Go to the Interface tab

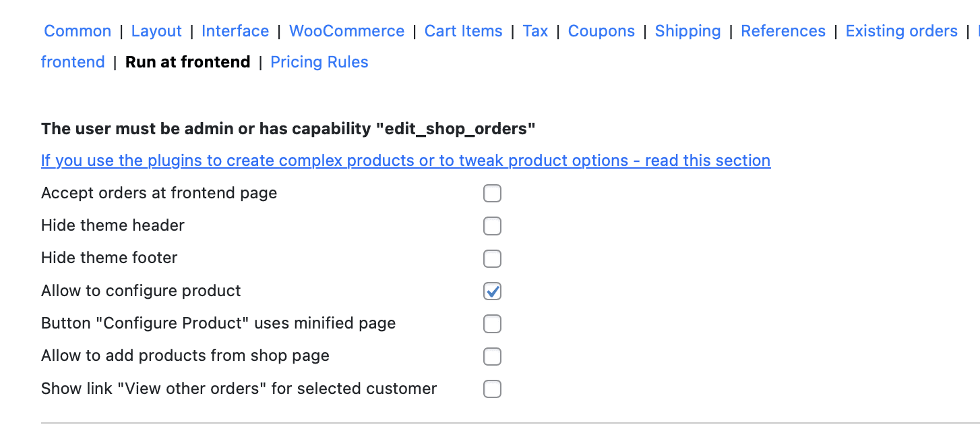(235, 31)
